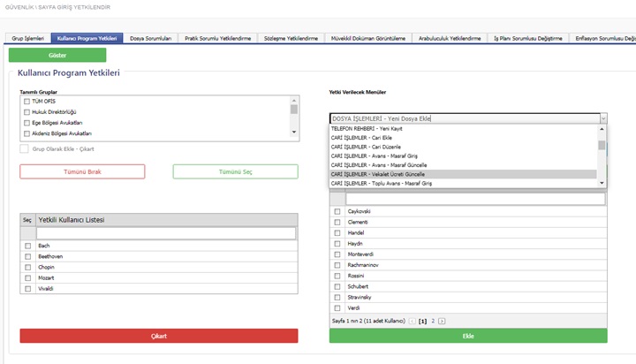Select the Rachmaninov user checkbox
636x364 pixels.
337,264
